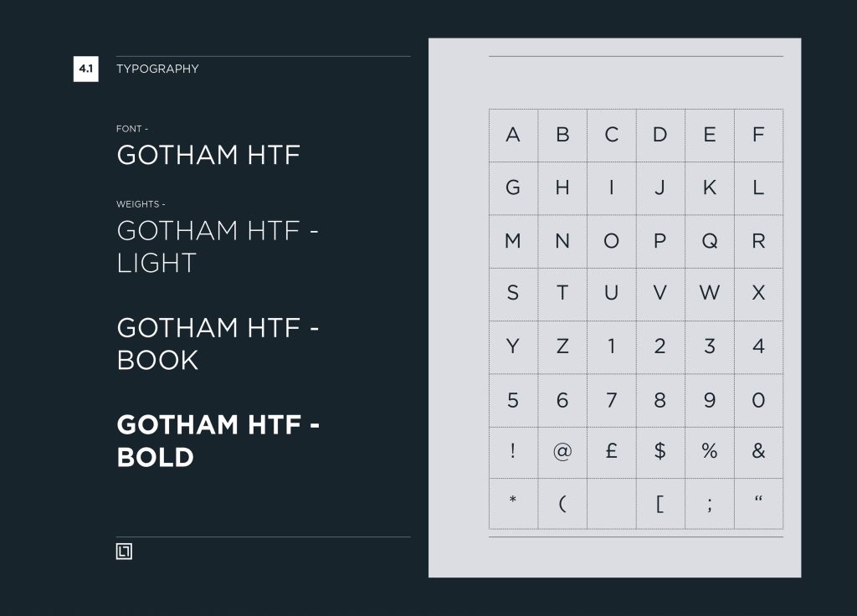Screen dimensions: 857x616
Task: Click the @ symbol glyph cell
Action: [x=562, y=451]
